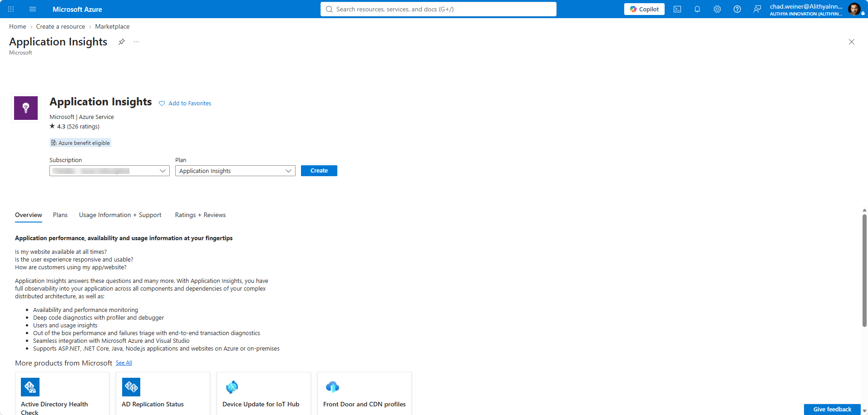The width and height of the screenshot is (868, 415).
Task: Click the 4.3 (526 ratings) star rating
Action: pyautogui.click(x=74, y=127)
